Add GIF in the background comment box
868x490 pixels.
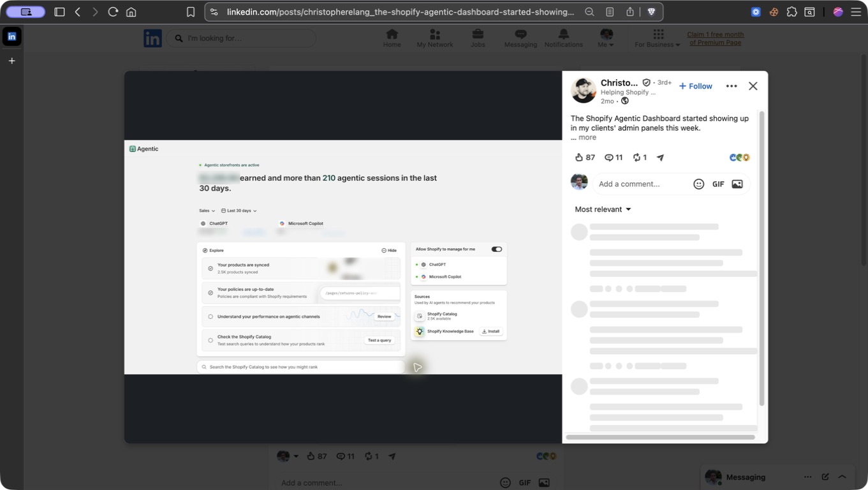pos(525,482)
